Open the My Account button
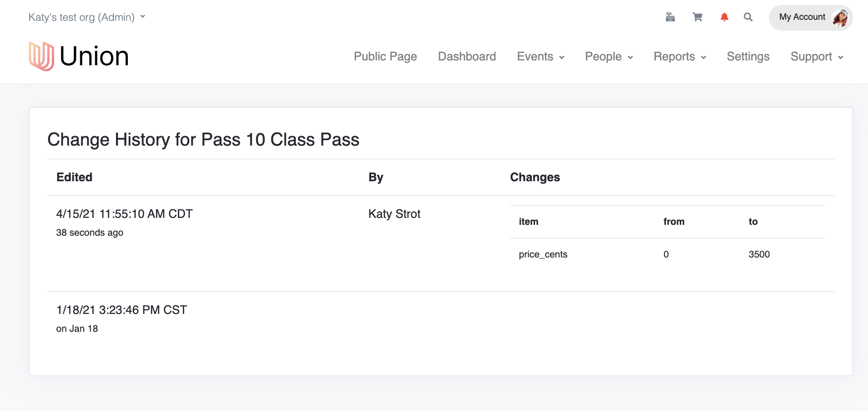The image size is (868, 411). (811, 18)
